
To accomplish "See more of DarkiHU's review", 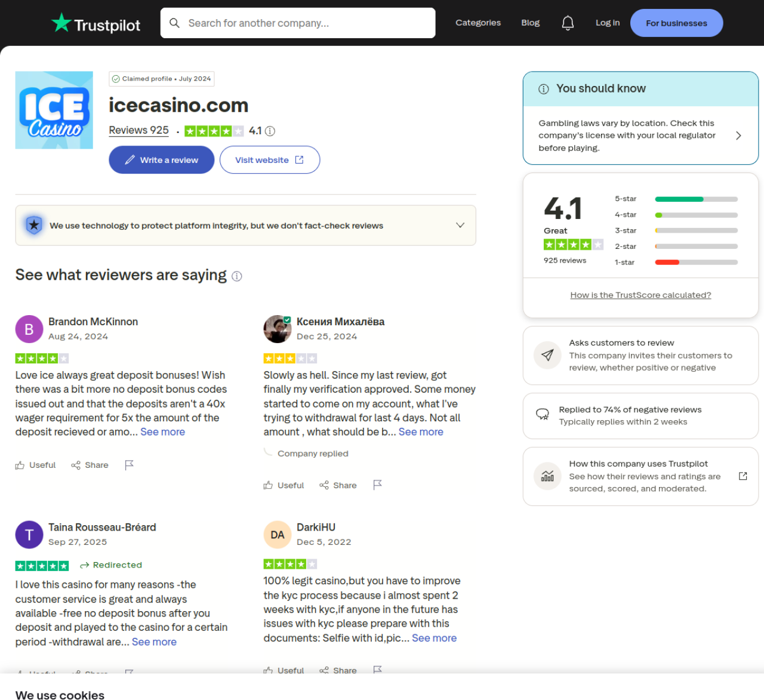I will point(434,638).
